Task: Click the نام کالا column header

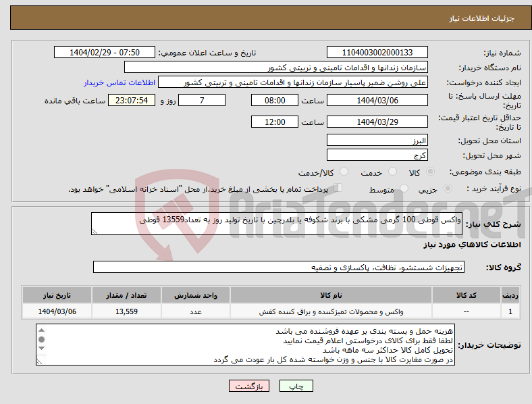Action: click(x=331, y=295)
